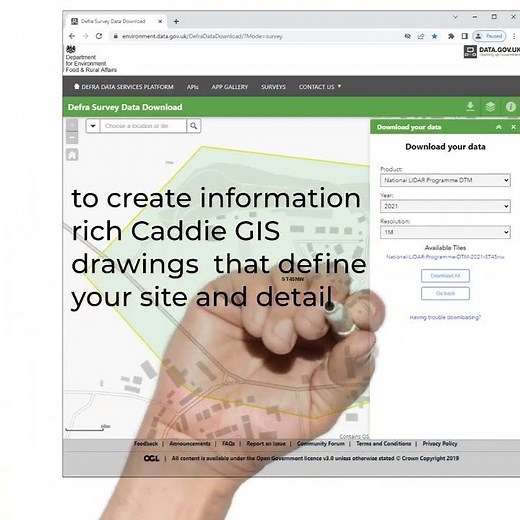The width and height of the screenshot is (520, 520).
Task: Open the search source dropdown arrow
Action: point(93,126)
